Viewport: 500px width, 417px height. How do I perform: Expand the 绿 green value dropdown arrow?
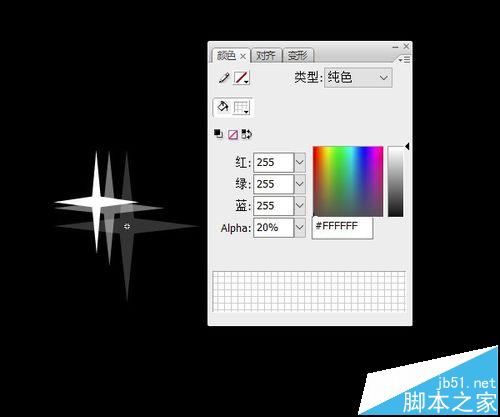[x=300, y=184]
